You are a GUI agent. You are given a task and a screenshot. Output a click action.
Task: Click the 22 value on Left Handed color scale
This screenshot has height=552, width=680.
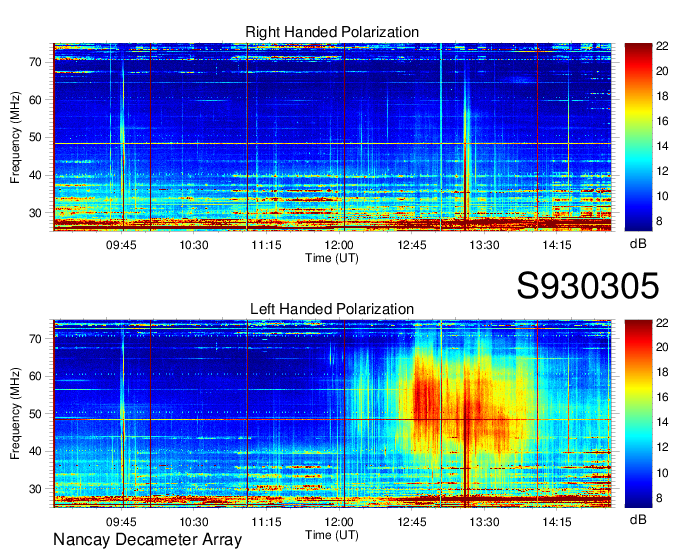point(662,323)
